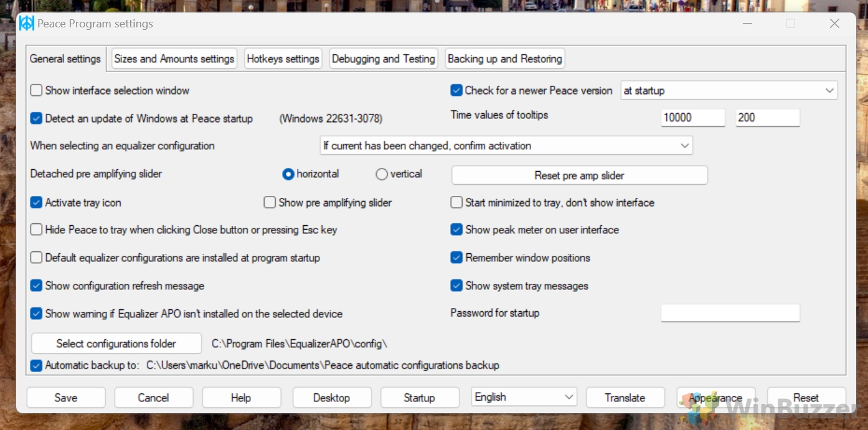Toggle Remember window positions checkbox
Viewport: 868px width, 430px height.
click(x=456, y=258)
